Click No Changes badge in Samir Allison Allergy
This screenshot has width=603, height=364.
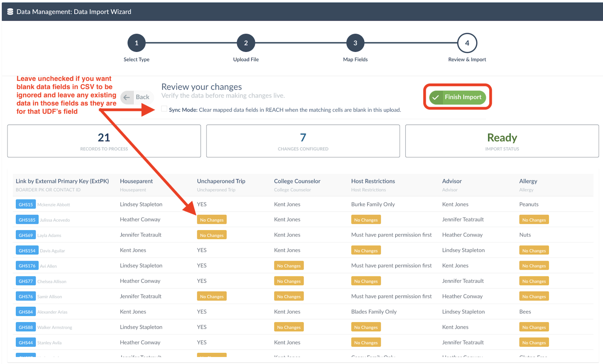click(x=534, y=296)
